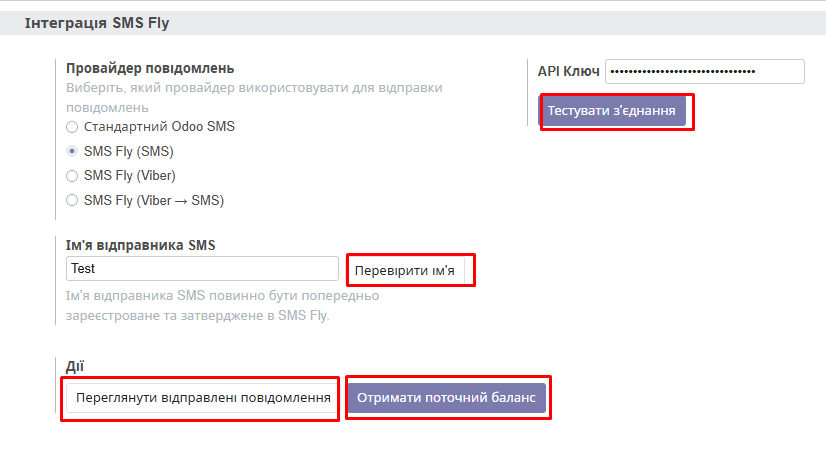
Task: Click the Інтеграція SMS Fly section header
Action: pos(97,23)
